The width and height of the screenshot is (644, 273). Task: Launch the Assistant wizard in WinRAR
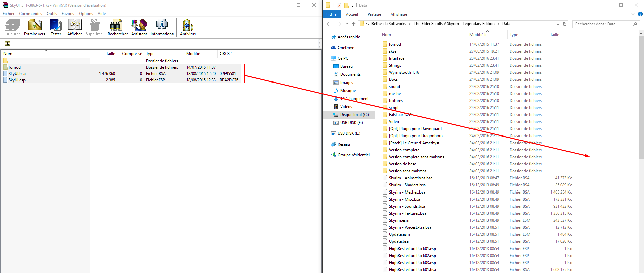(139, 27)
